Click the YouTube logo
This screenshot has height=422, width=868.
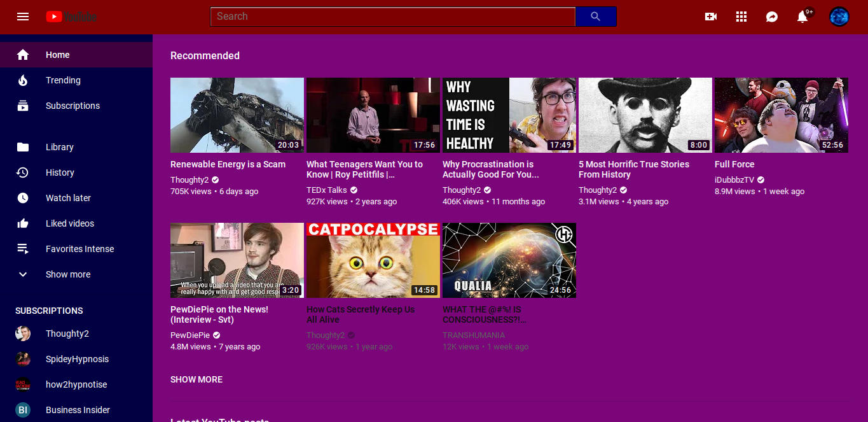(71, 17)
